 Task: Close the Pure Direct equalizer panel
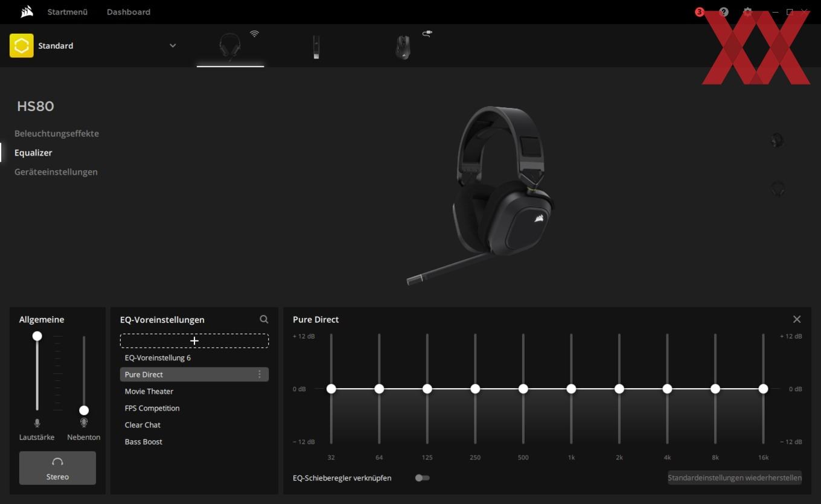pyautogui.click(x=797, y=319)
